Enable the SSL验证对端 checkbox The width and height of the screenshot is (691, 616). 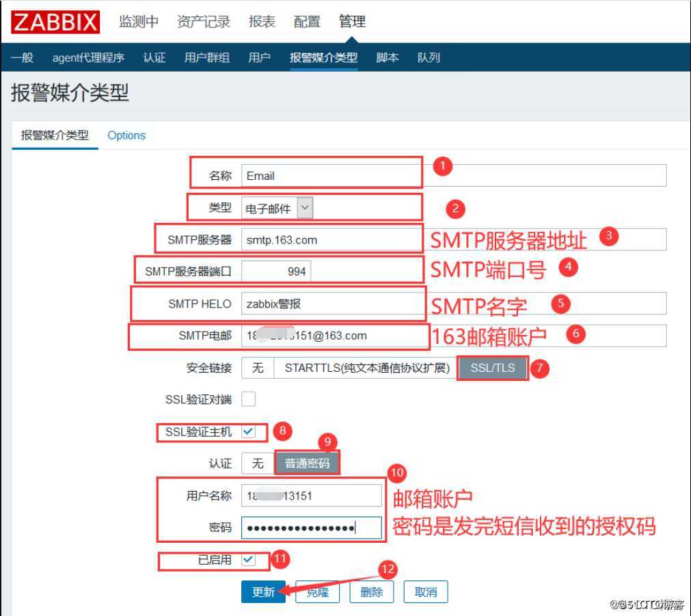[x=248, y=399]
